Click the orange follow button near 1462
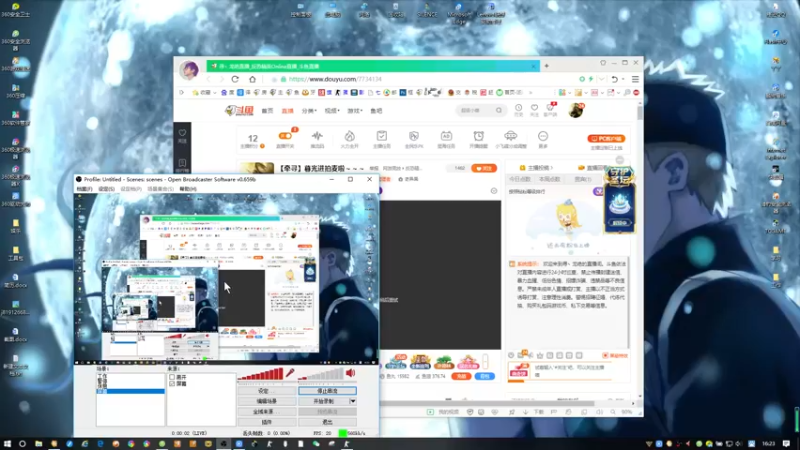The width and height of the screenshot is (800, 450). click(484, 168)
